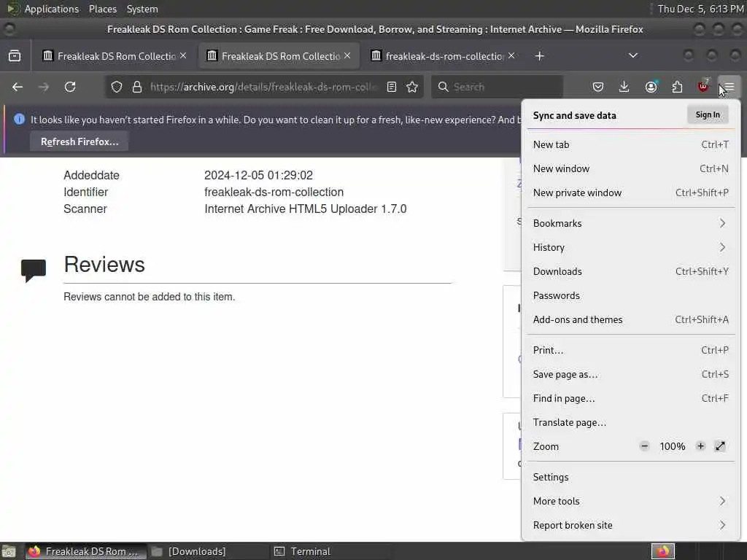Click the info icon in notification bar
The image size is (747, 560).
pyautogui.click(x=19, y=119)
